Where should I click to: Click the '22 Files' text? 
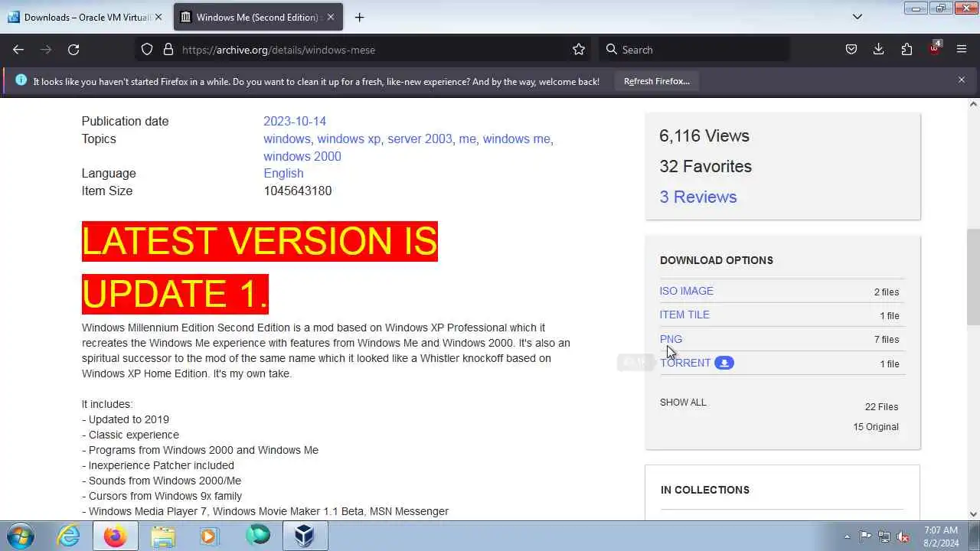tap(881, 406)
